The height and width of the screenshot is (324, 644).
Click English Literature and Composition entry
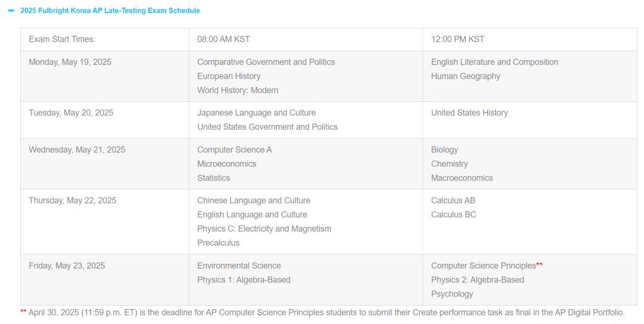[494, 62]
